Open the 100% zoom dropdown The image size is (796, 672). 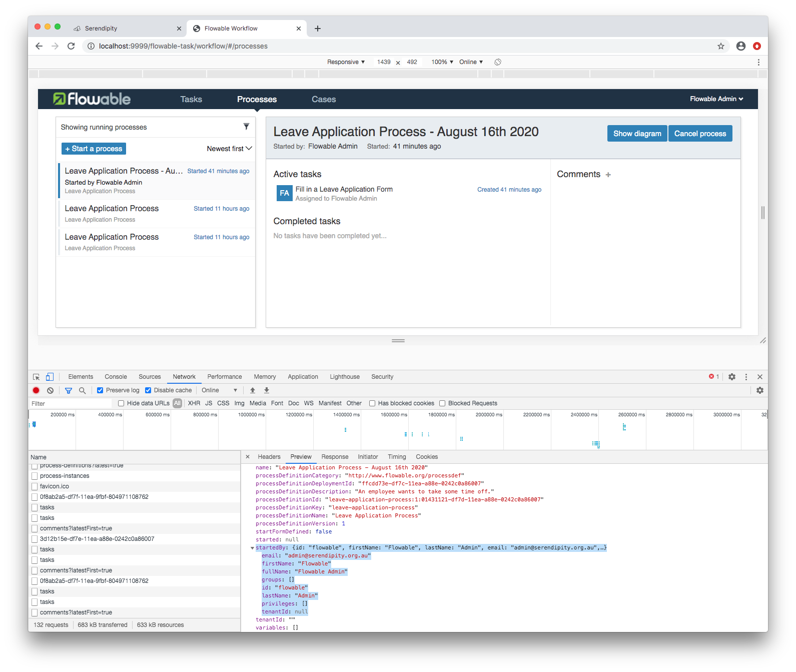[442, 62]
